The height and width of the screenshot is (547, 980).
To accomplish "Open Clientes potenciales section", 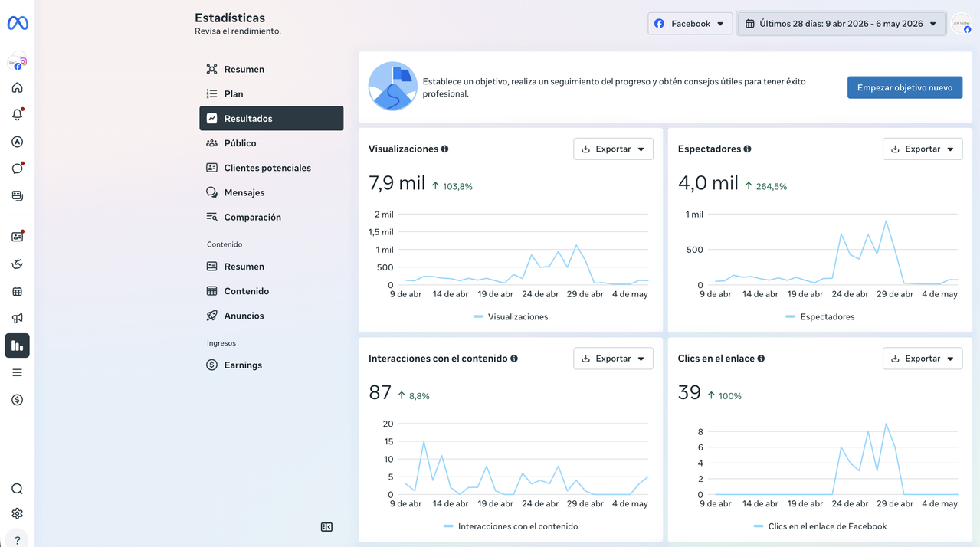I will click(x=271, y=168).
